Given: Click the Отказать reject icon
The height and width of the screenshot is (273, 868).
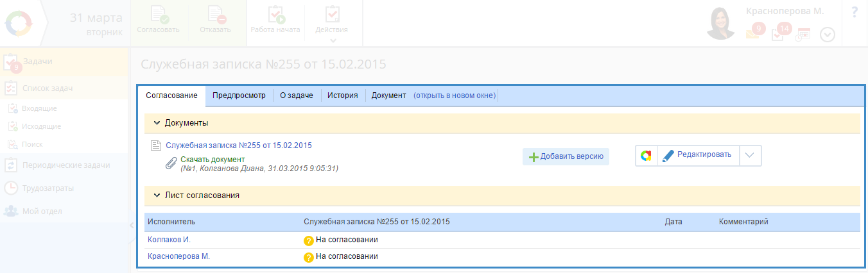Looking at the screenshot, I should click(x=215, y=15).
